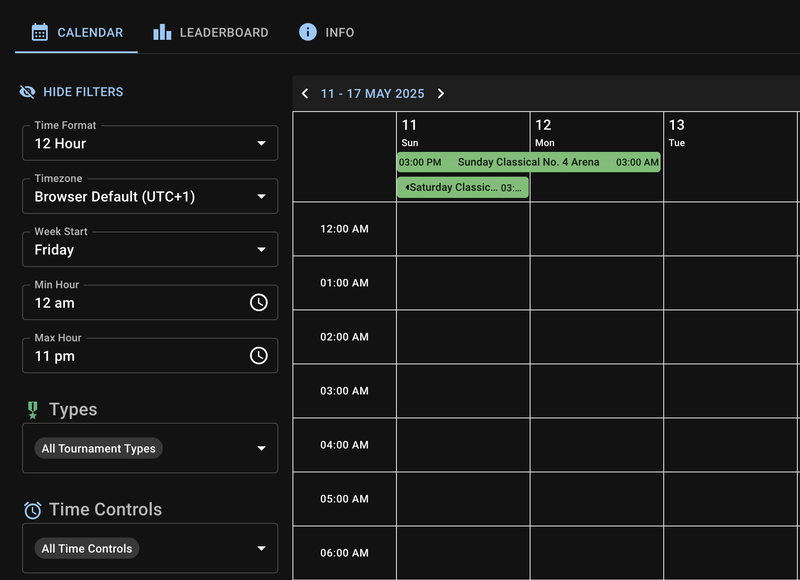
Task: Click the 01:00 AM time label
Action: pyautogui.click(x=344, y=283)
